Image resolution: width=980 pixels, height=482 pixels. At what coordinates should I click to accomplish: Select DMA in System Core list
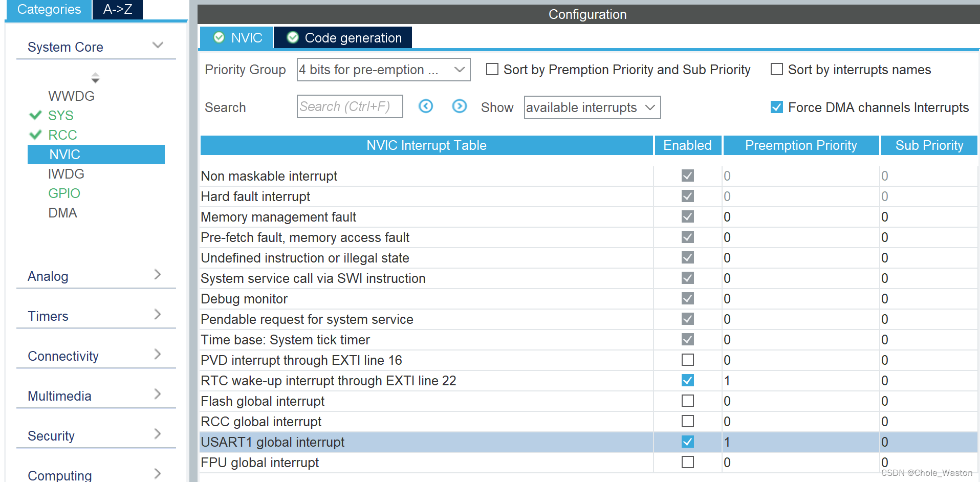click(62, 212)
